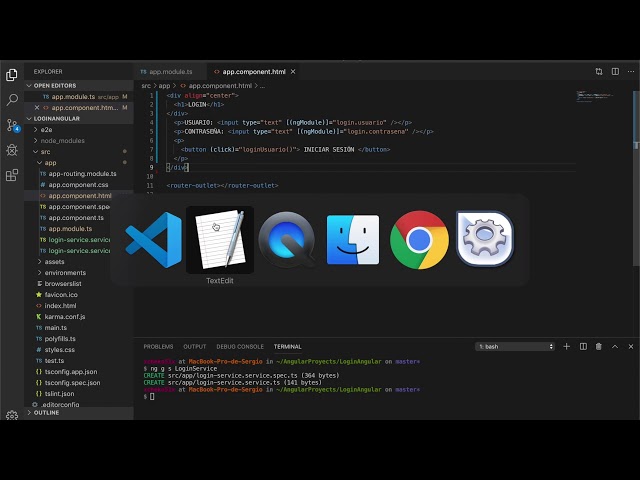Viewport: 640px width, 480px height.
Task: Select QuickTime Player in app switcher
Action: point(287,240)
